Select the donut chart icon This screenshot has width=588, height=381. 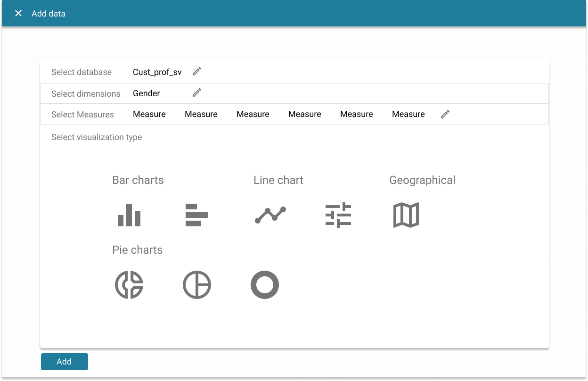pyautogui.click(x=265, y=285)
